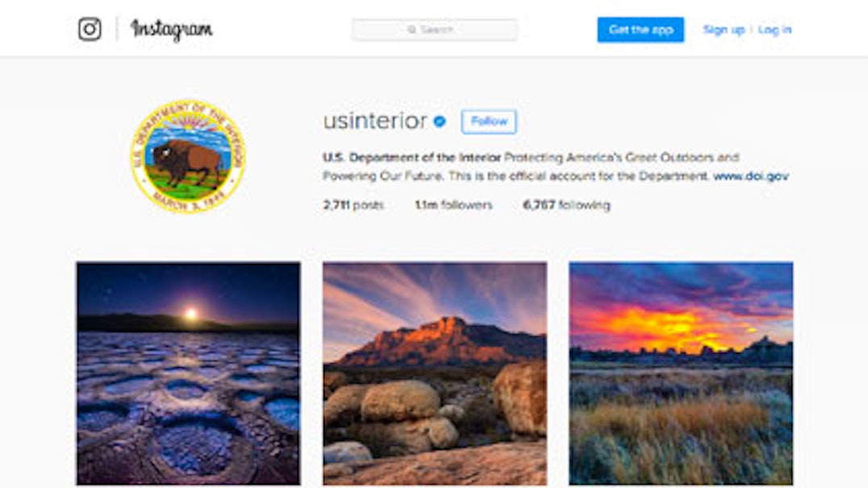Show the 6,767 following list
The width and height of the screenshot is (868, 488).
click(x=566, y=205)
